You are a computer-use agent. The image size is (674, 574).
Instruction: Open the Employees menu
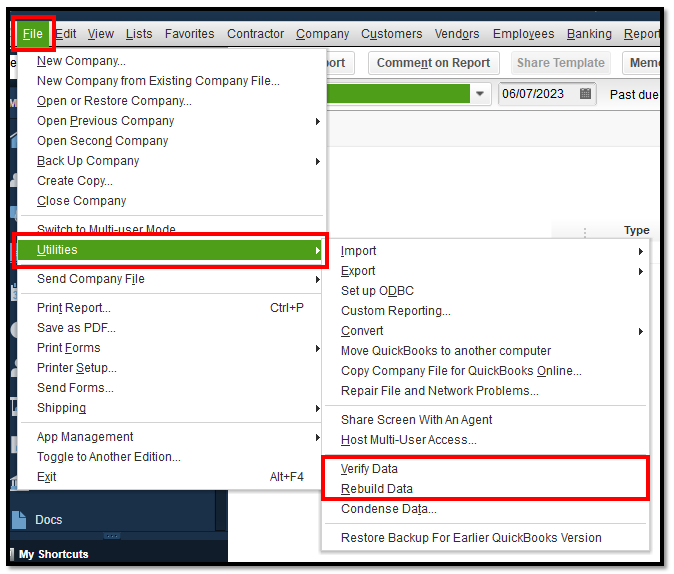click(524, 34)
